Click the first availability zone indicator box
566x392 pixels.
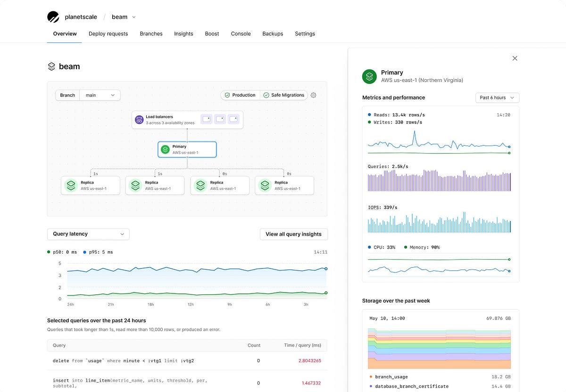206,119
